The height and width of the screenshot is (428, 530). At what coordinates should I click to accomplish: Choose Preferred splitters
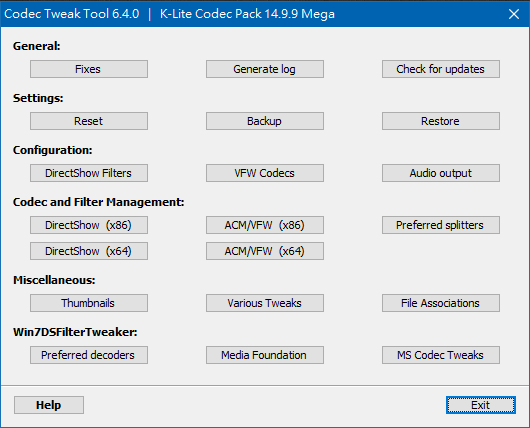[x=441, y=225]
